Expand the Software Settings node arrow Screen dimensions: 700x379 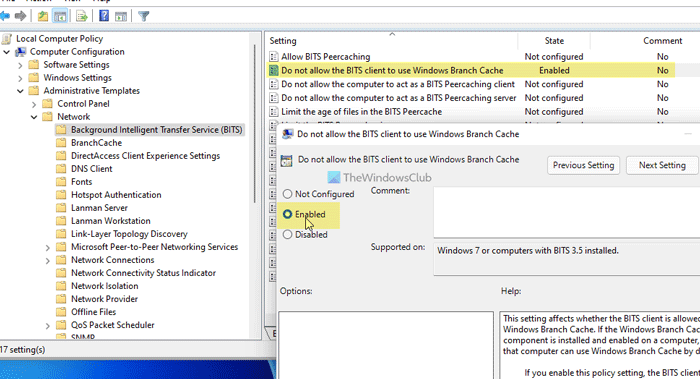[20, 65]
